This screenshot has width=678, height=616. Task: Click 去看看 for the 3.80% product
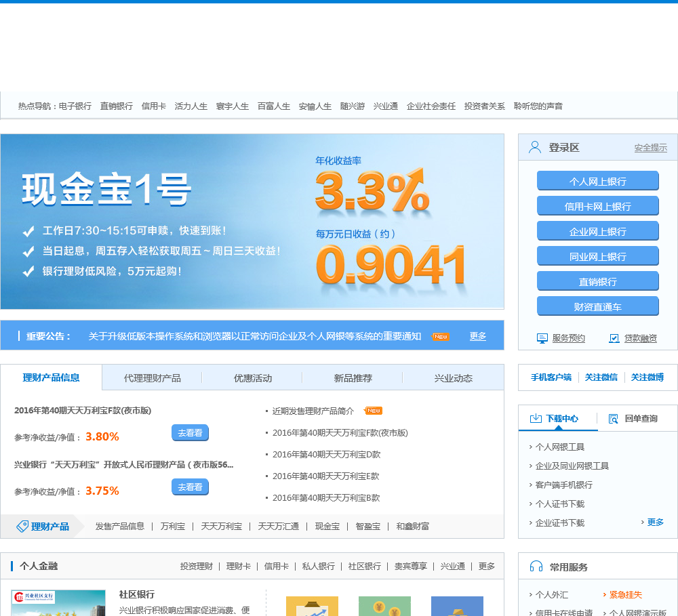(x=191, y=433)
